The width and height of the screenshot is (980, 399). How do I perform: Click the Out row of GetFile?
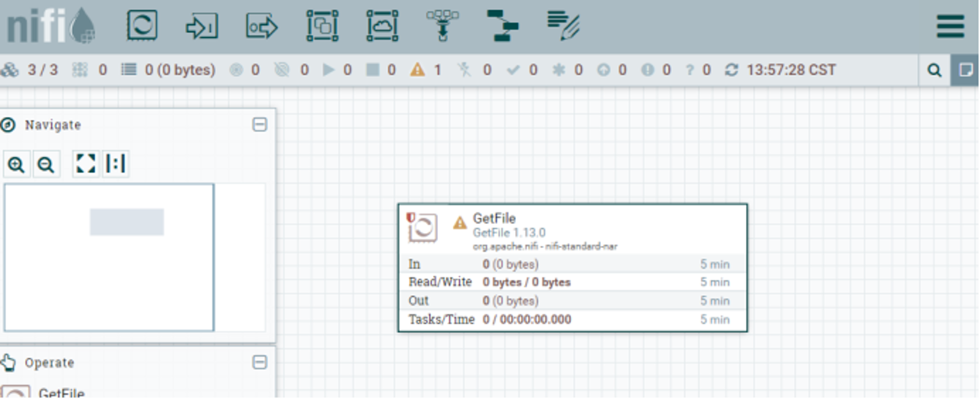573,301
